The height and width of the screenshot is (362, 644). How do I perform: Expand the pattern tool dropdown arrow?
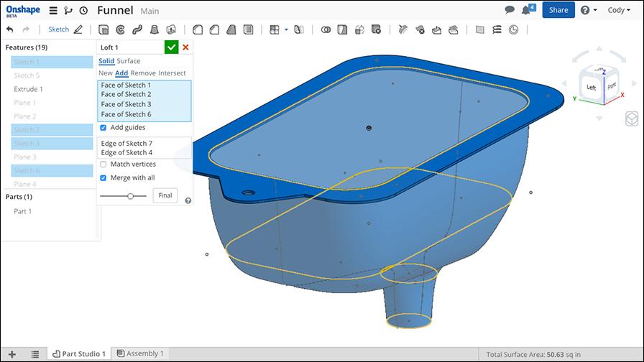point(286,29)
